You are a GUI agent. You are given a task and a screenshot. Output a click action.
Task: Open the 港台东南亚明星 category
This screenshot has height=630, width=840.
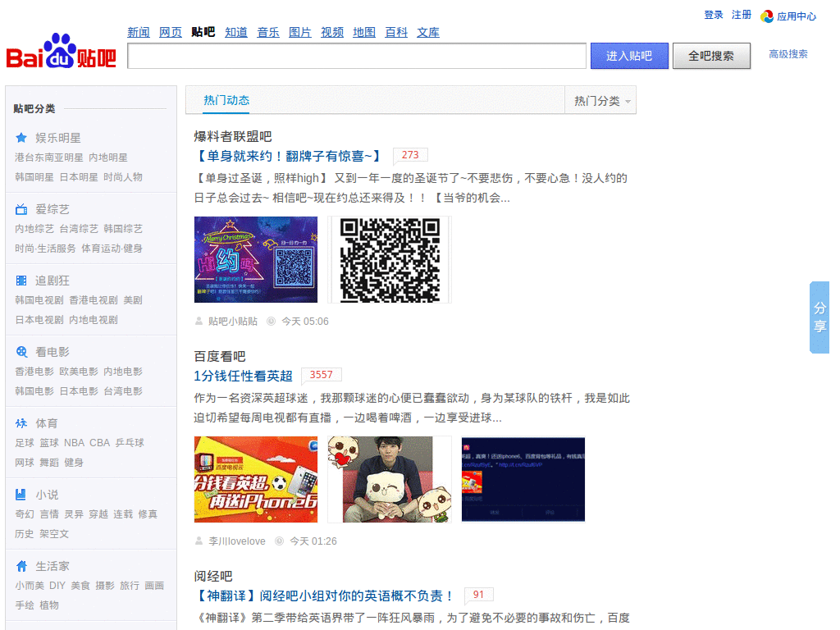(49, 157)
